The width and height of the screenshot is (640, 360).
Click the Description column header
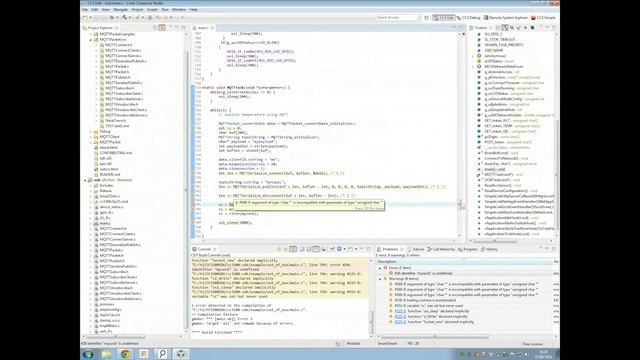[464, 262]
